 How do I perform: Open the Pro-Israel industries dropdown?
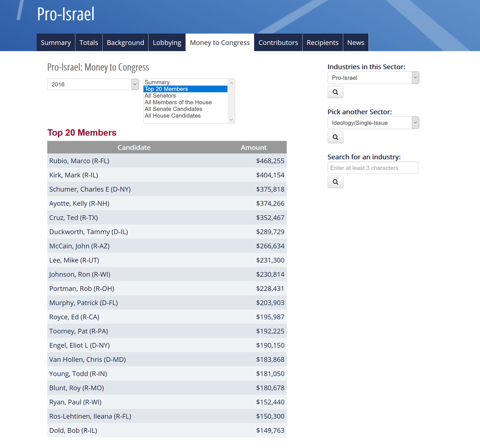pos(373,78)
